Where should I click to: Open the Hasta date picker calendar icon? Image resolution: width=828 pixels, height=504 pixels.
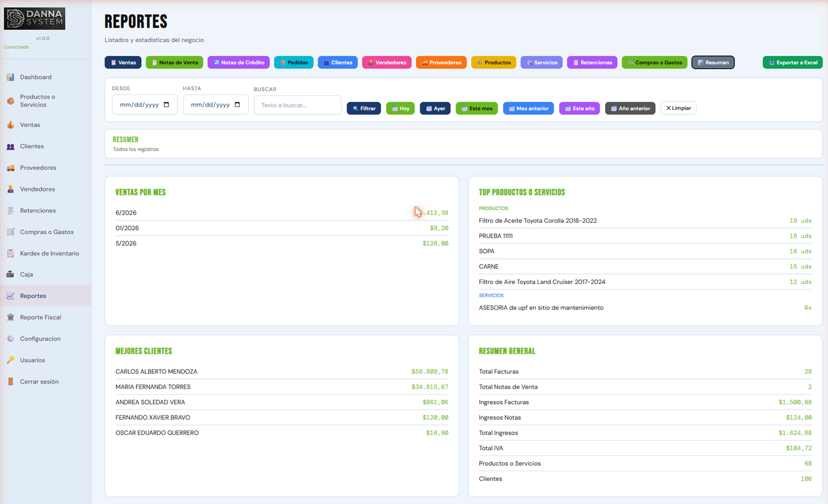(237, 105)
